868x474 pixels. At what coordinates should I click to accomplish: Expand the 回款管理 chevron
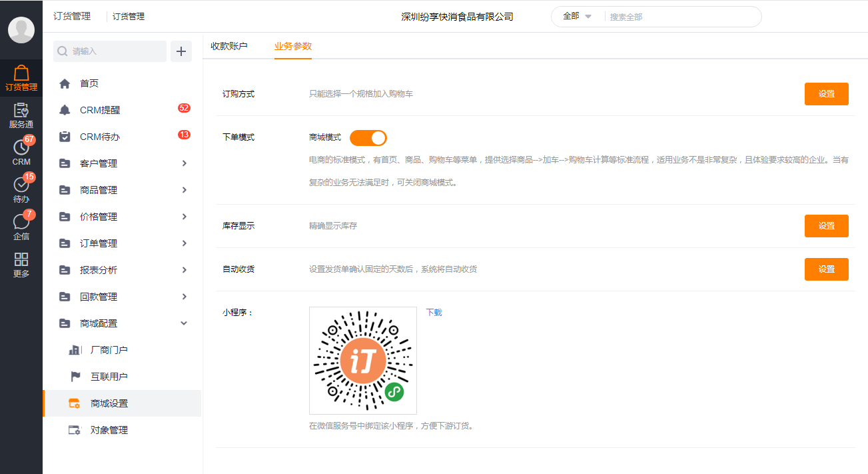[185, 297]
